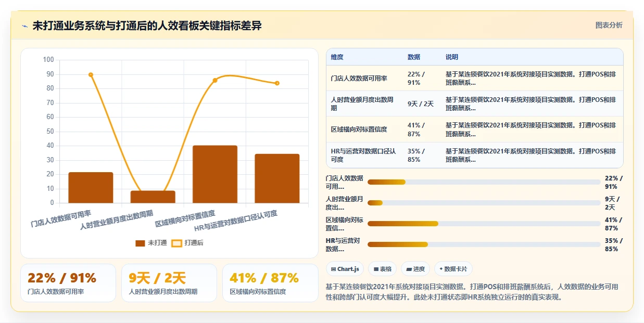644x323 pixels.
Task: Select the 数据卡片 tag
Action: [x=453, y=269]
